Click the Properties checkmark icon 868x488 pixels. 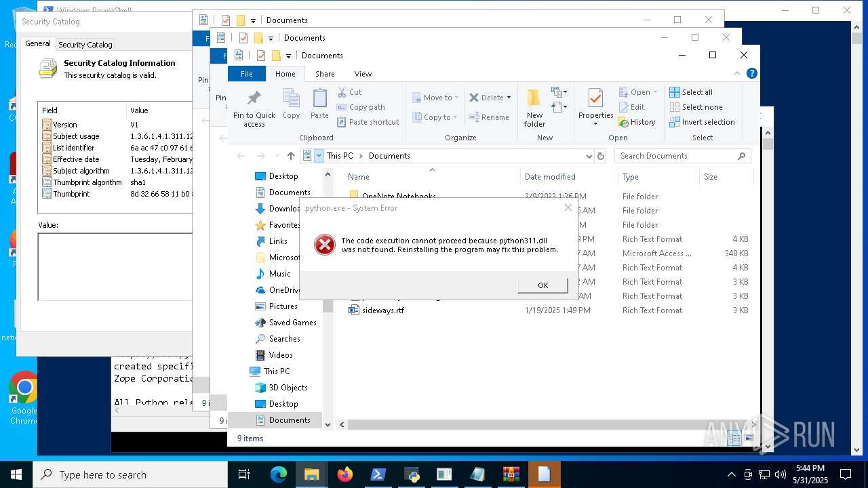[x=595, y=98]
